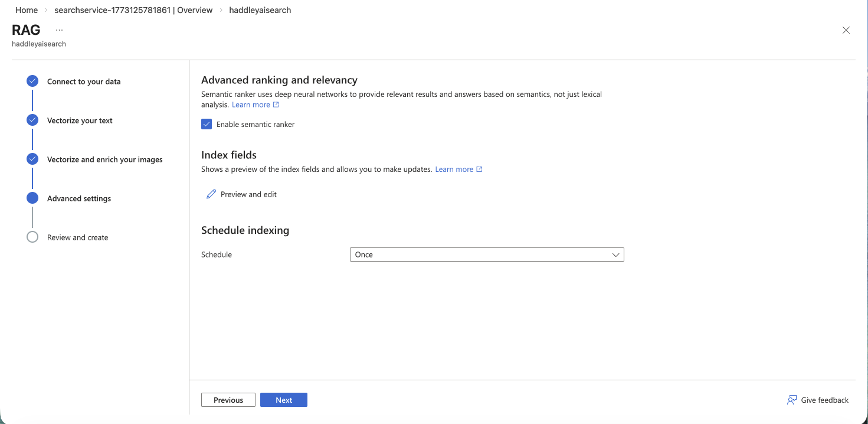Click the Next button

click(284, 400)
